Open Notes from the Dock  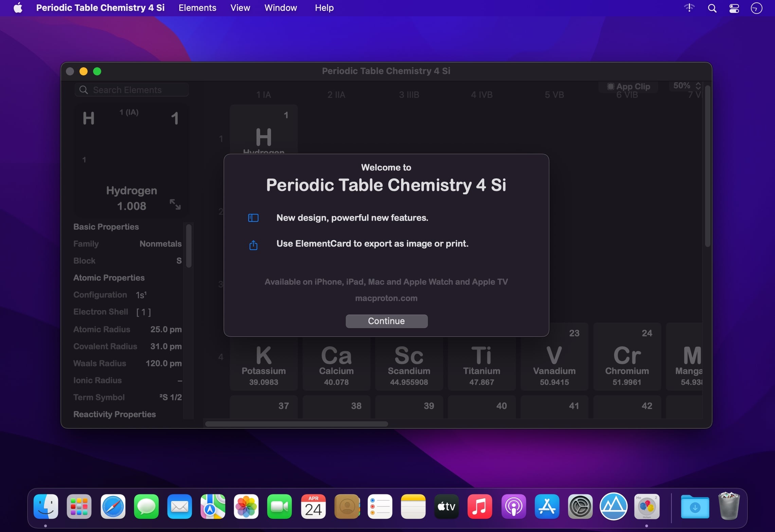click(413, 507)
